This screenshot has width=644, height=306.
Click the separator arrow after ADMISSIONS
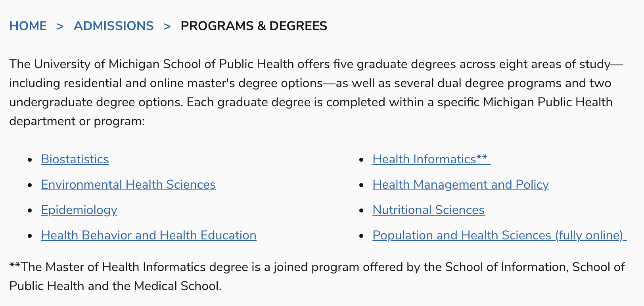point(167,26)
